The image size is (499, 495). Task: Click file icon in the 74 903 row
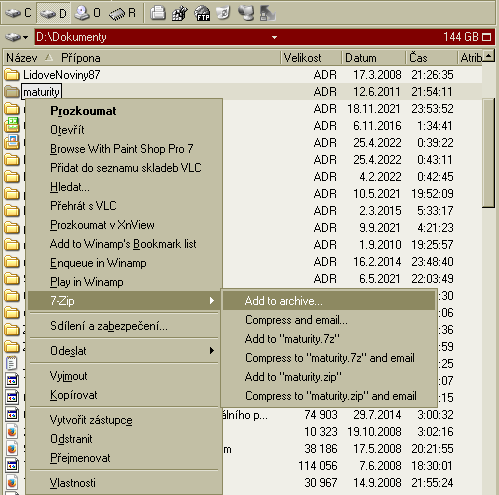click(x=12, y=415)
